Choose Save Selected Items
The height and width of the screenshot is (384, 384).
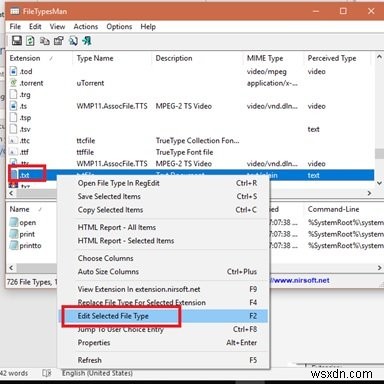[x=163, y=196]
